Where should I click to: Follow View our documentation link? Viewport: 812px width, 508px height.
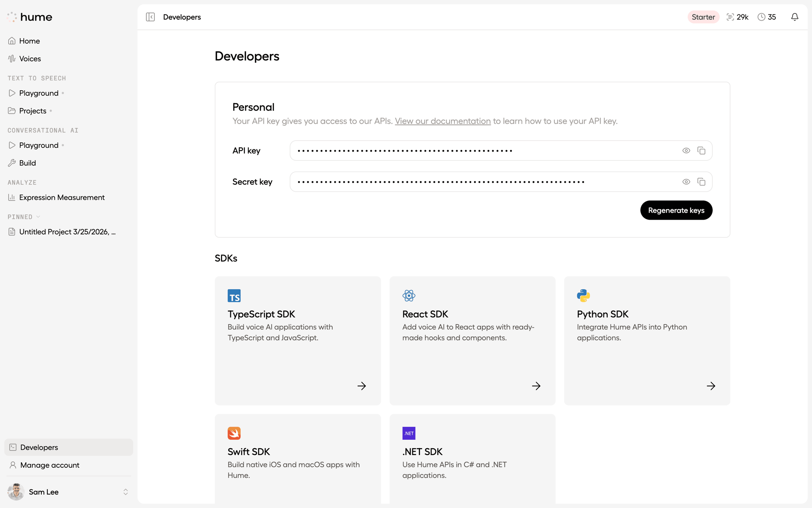pyautogui.click(x=442, y=121)
